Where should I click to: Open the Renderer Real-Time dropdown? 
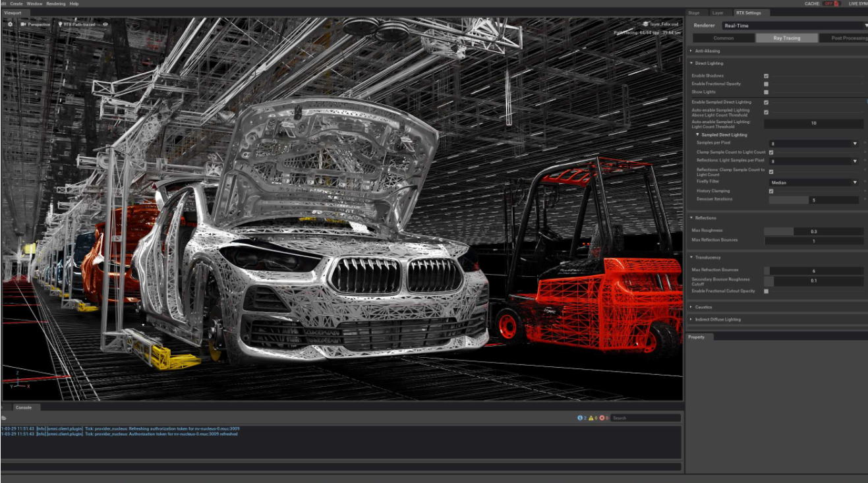(794, 26)
